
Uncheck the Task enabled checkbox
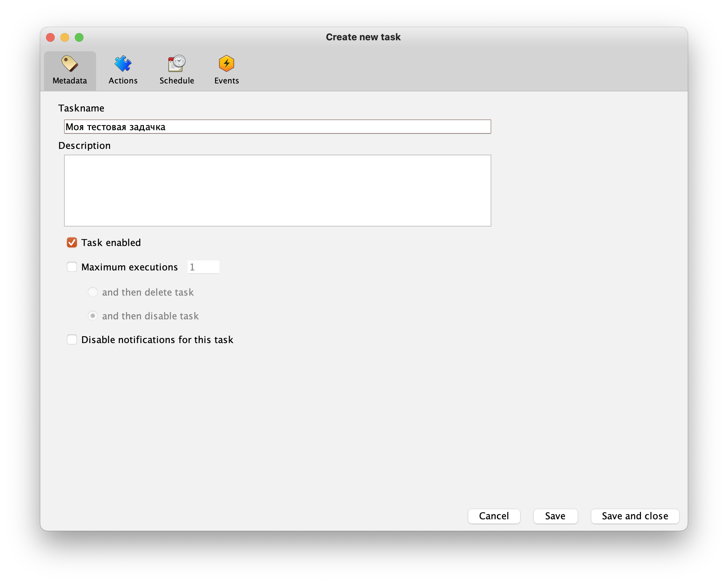pyautogui.click(x=72, y=243)
